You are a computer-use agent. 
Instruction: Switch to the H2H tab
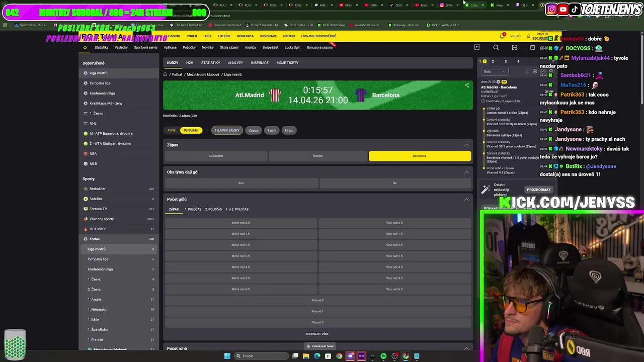[190, 63]
